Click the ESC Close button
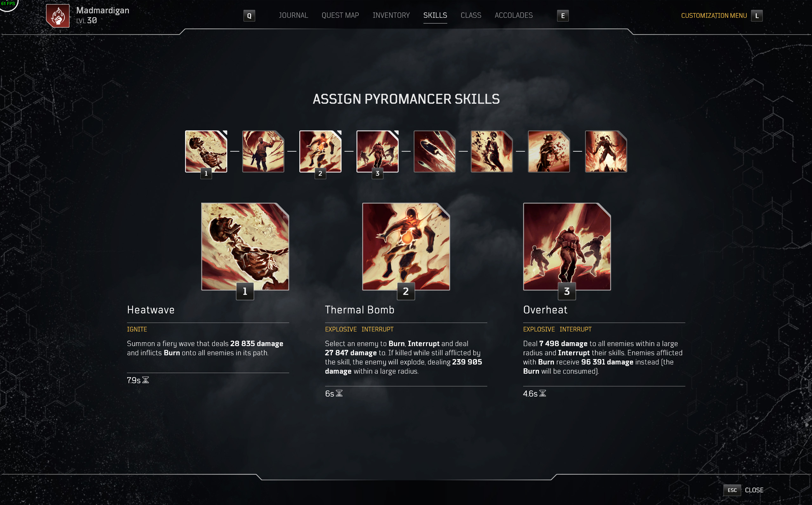Image resolution: width=812 pixels, height=505 pixels. pyautogui.click(x=743, y=490)
